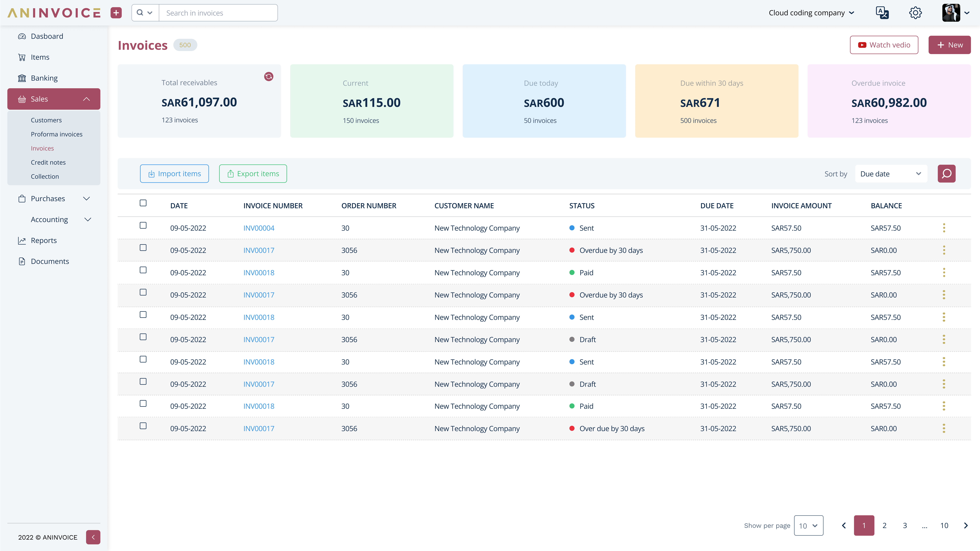Open the INV00017 link in the Over due by 30 days row
This screenshot has height=551, width=980.
(259, 429)
